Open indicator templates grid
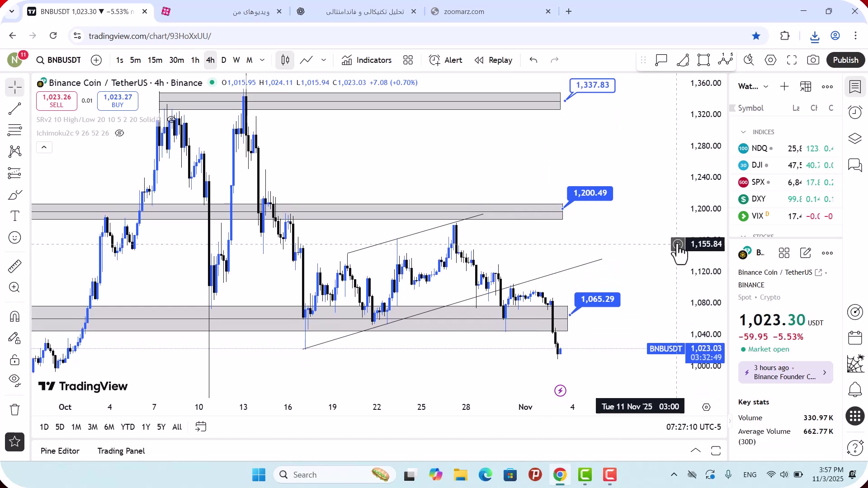This screenshot has width=868, height=488. pos(408,60)
